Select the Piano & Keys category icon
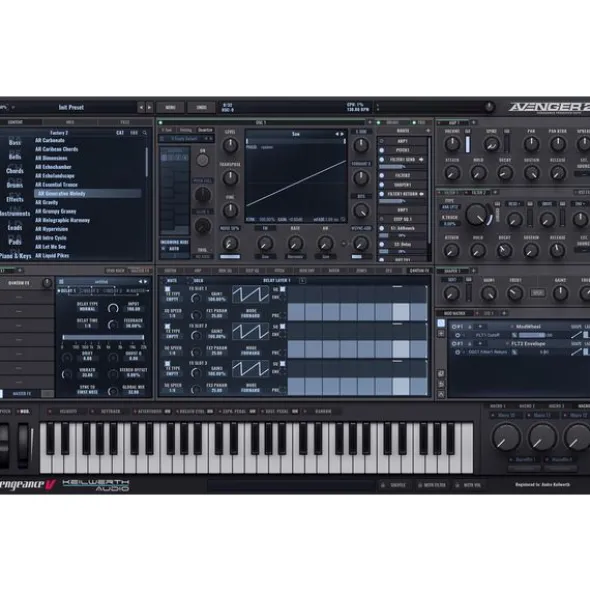 pyautogui.click(x=15, y=256)
